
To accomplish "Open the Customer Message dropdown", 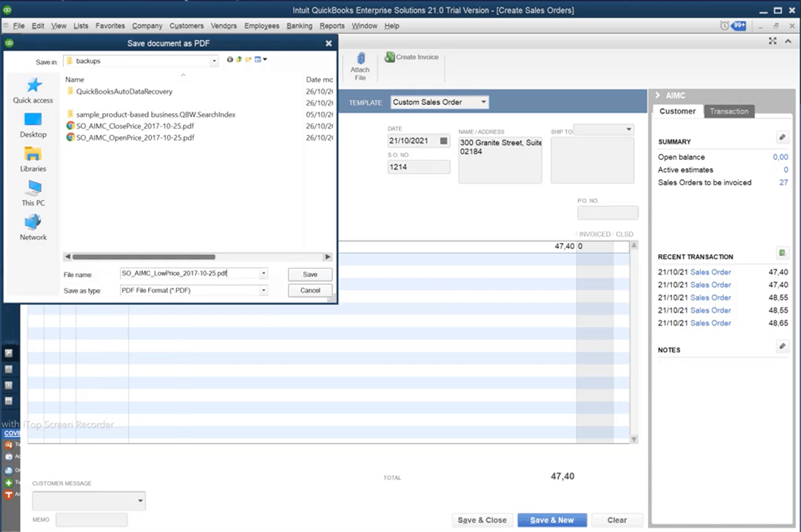I will tap(140, 500).
